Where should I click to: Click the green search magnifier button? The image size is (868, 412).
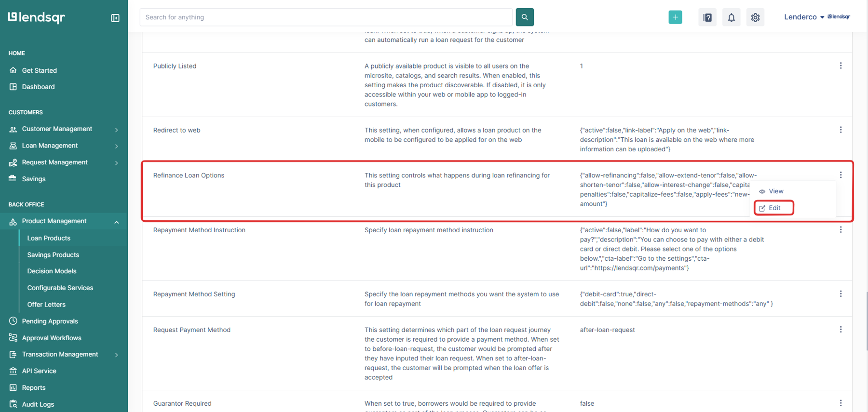tap(525, 17)
